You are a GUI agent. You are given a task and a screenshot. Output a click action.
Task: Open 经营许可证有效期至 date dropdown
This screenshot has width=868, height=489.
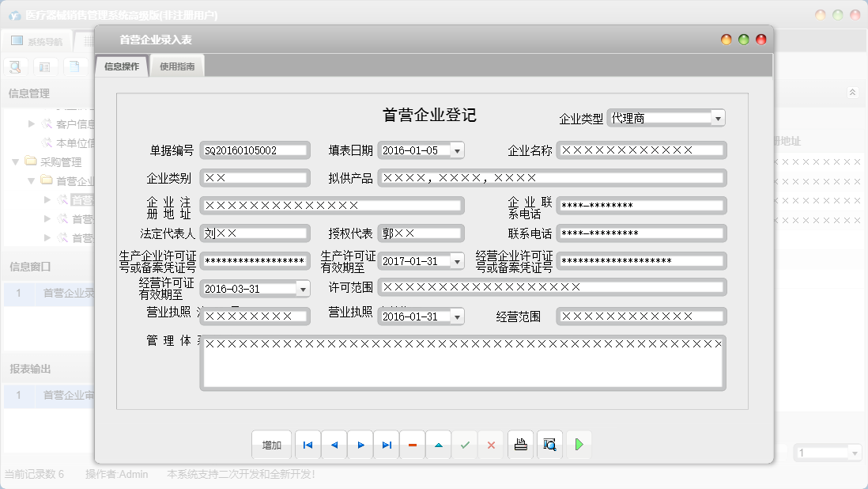pyautogui.click(x=303, y=290)
